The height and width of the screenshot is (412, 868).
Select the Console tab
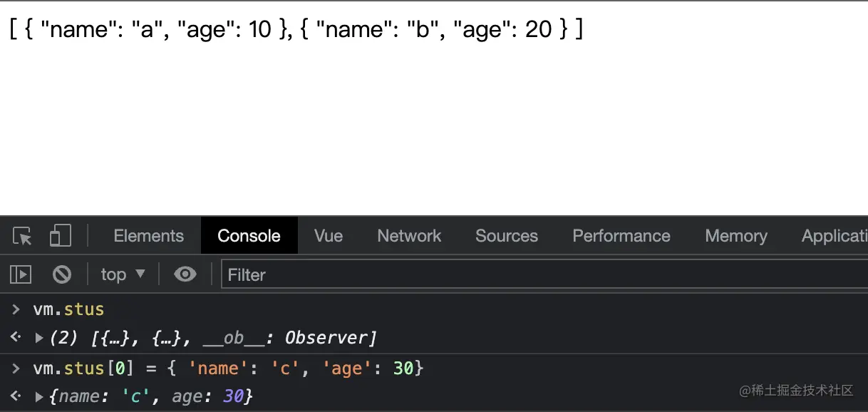[249, 236]
